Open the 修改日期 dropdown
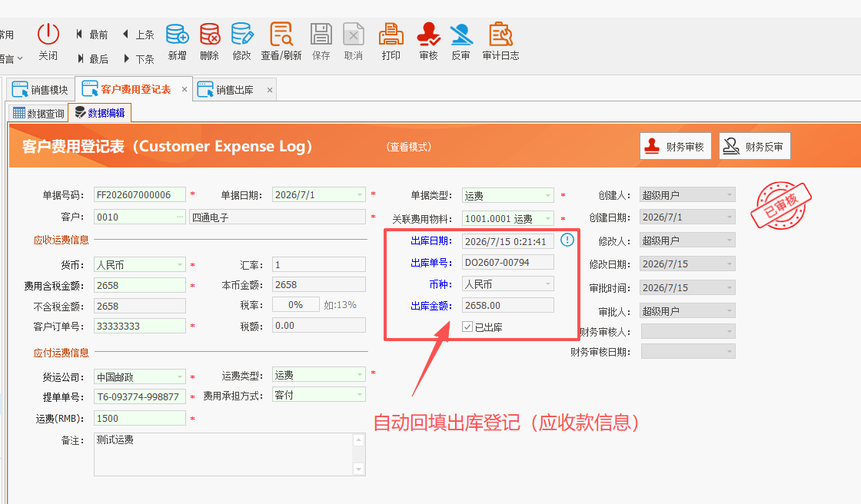Screen dimensions: 861x504 tap(730, 264)
